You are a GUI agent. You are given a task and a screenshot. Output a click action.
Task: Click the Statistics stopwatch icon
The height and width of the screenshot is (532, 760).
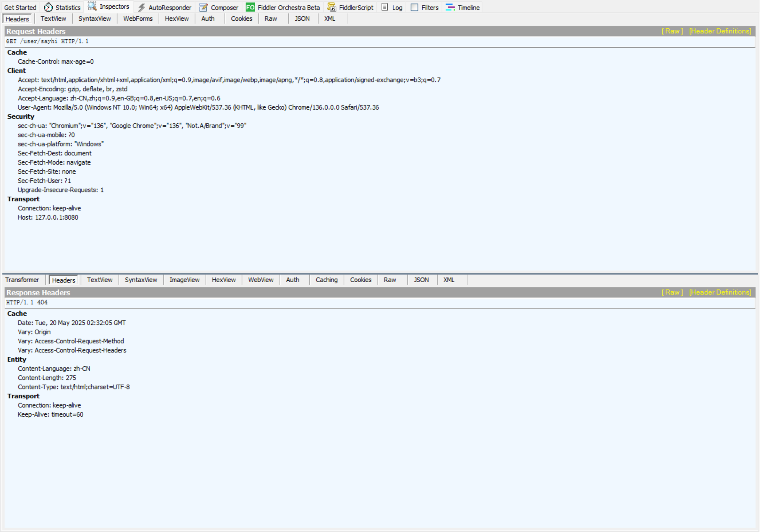49,7
